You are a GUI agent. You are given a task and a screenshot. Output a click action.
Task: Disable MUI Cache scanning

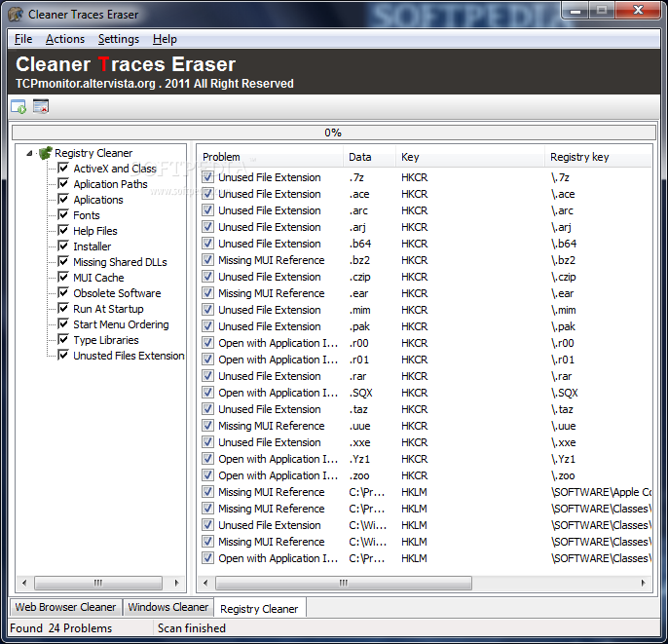(63, 277)
